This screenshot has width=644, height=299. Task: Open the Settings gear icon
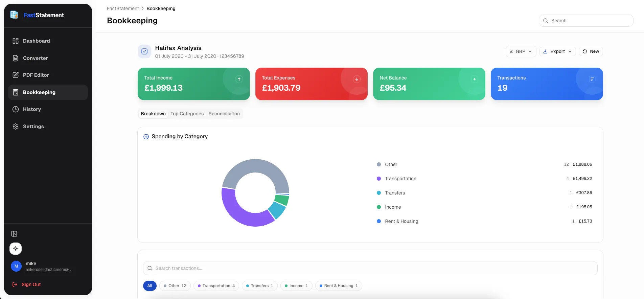coord(16,127)
